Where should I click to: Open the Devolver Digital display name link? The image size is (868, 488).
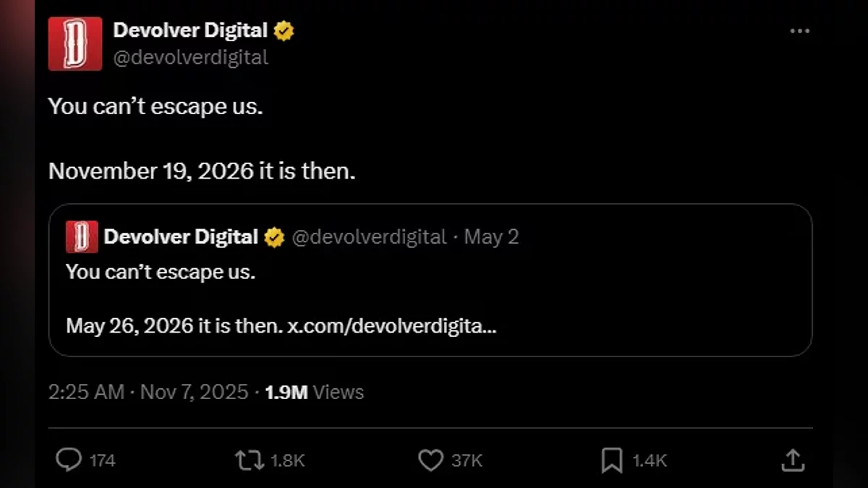(190, 31)
